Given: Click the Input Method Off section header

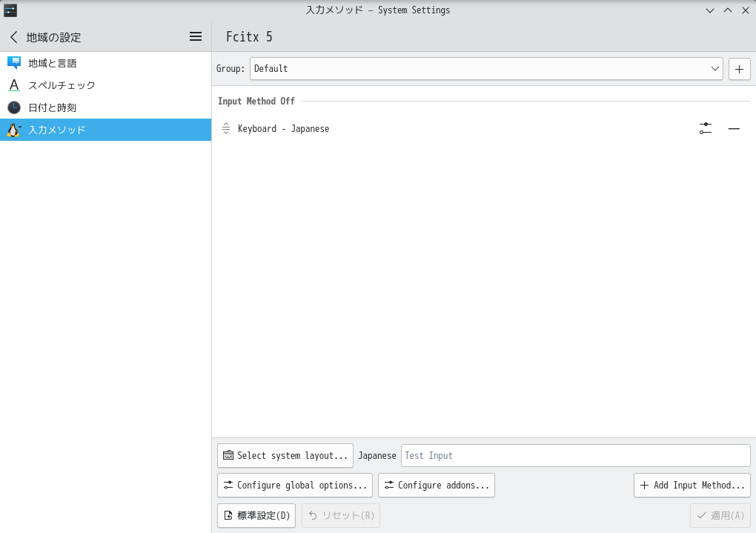Looking at the screenshot, I should pos(256,102).
